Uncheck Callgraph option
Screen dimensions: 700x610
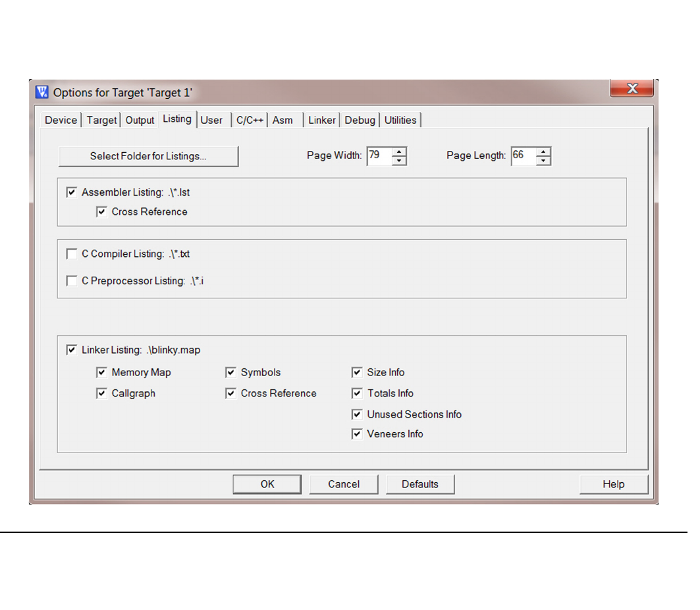[x=101, y=393]
